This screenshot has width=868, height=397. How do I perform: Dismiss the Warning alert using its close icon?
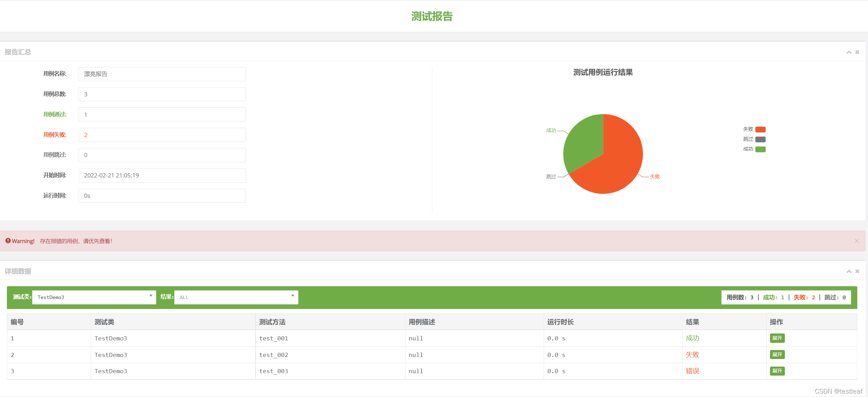coord(857,241)
